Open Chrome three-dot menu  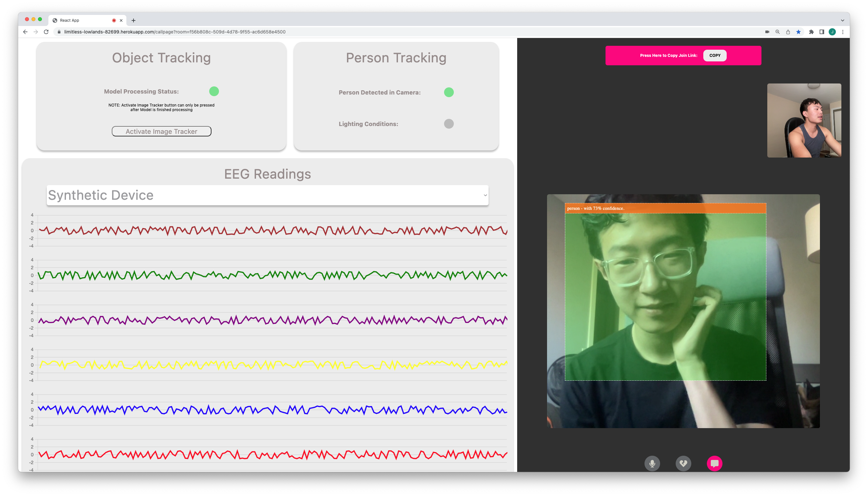coord(843,32)
